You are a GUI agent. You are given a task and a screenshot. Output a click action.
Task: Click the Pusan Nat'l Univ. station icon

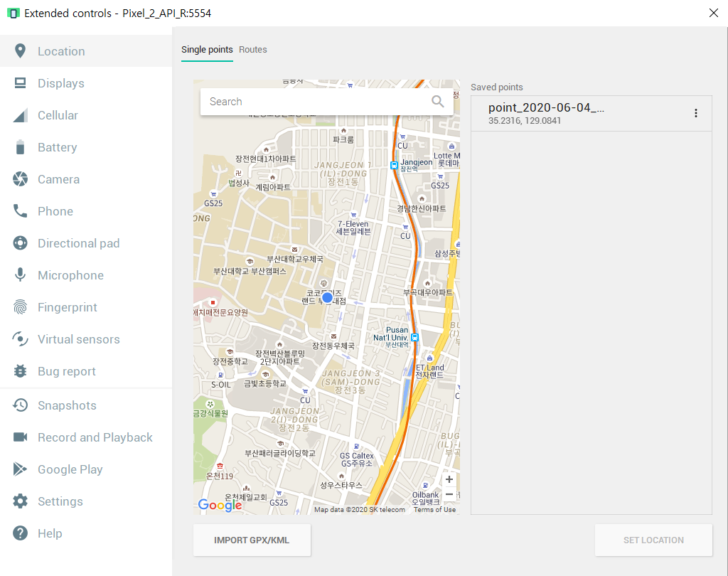point(415,337)
